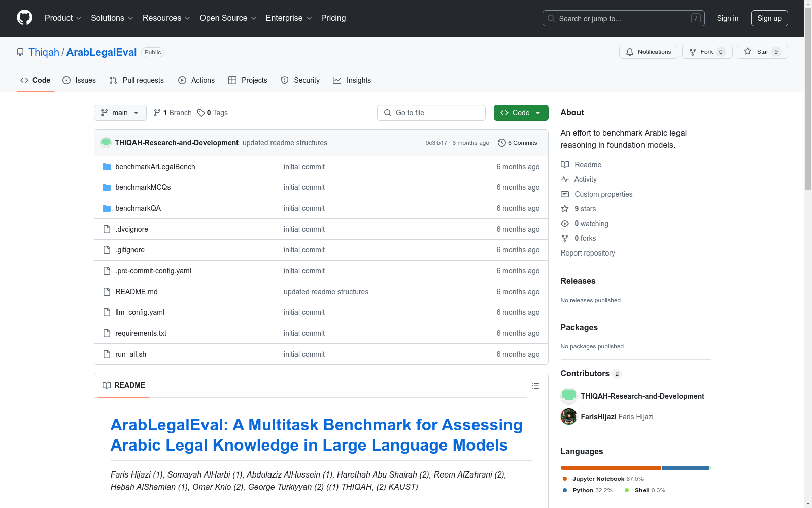Expand the Enterprise menu

pyautogui.click(x=289, y=18)
